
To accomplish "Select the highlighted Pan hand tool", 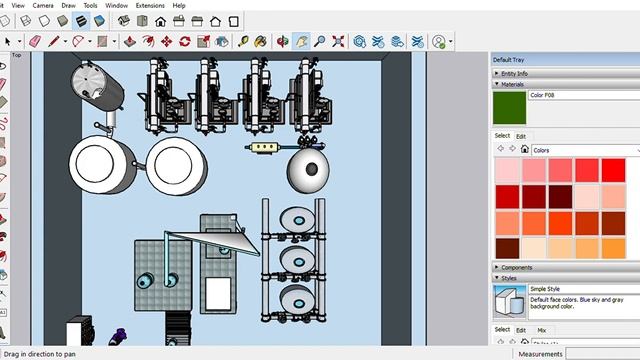I will pos(301,41).
